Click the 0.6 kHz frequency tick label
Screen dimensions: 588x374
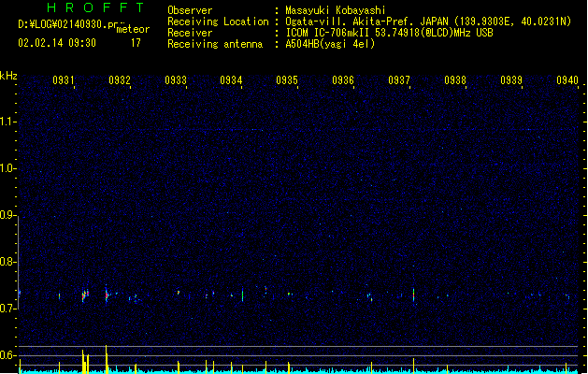pos(7,355)
